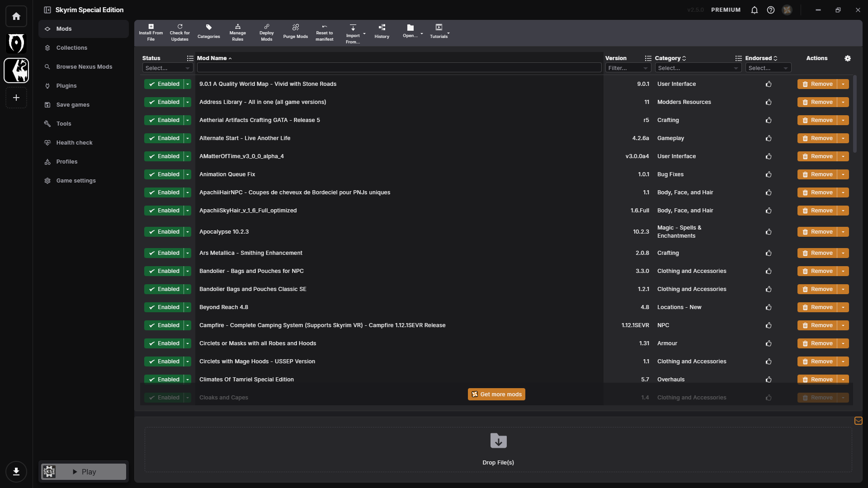The image size is (868, 488).
Task: Add a new game with plus icon
Action: (x=16, y=98)
